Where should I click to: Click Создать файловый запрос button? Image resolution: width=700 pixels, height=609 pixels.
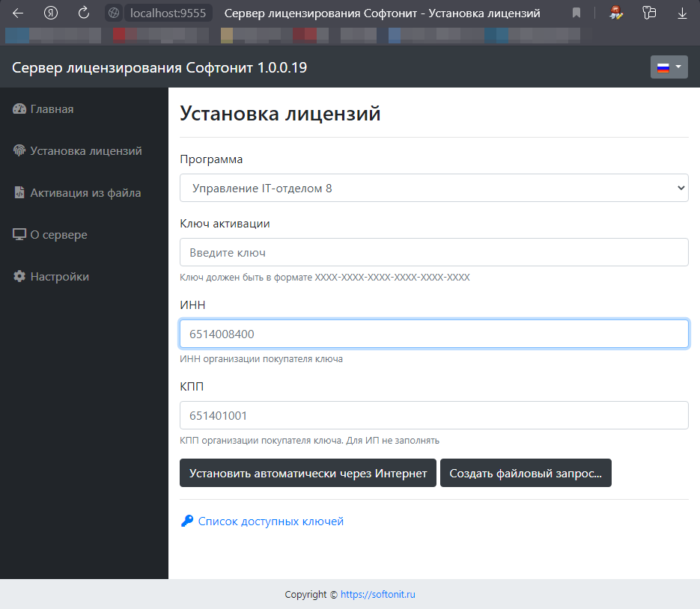526,473
